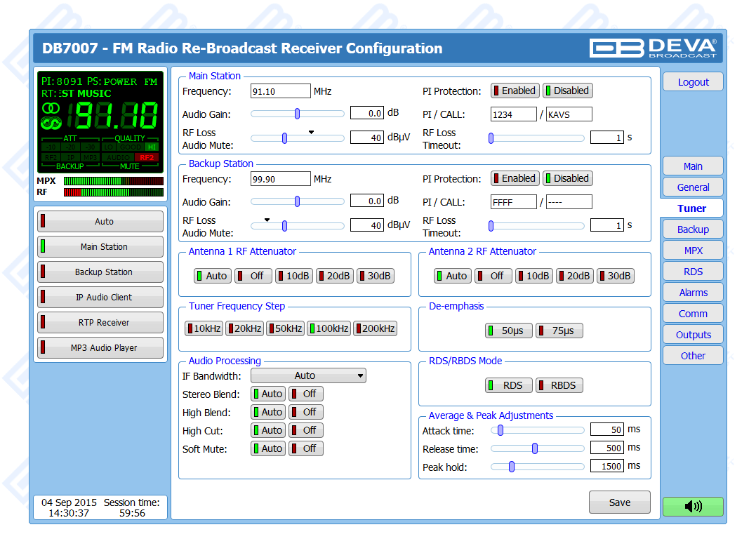
Task: Click the DEVA Broadcast logo
Action: (653, 48)
